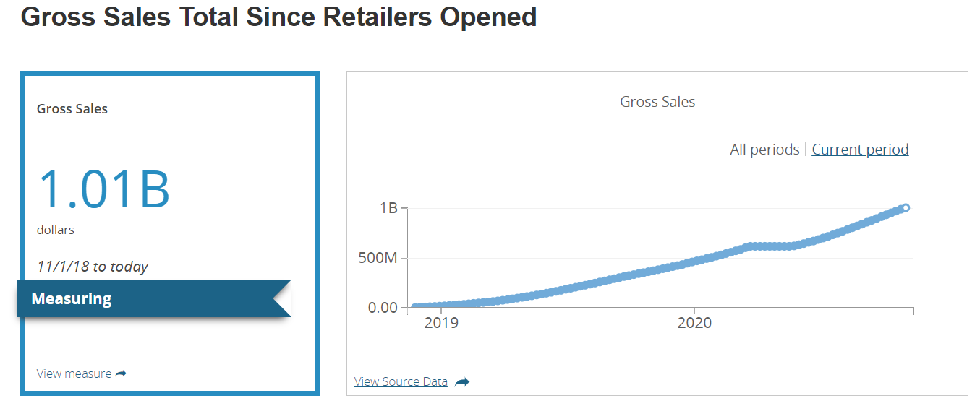Click the flat plateau section of the sales line
This screenshot has height=419, width=980.
click(x=772, y=246)
